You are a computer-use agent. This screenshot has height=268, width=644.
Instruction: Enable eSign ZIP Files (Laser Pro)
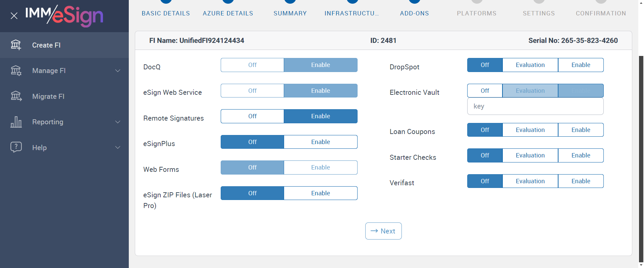point(321,193)
